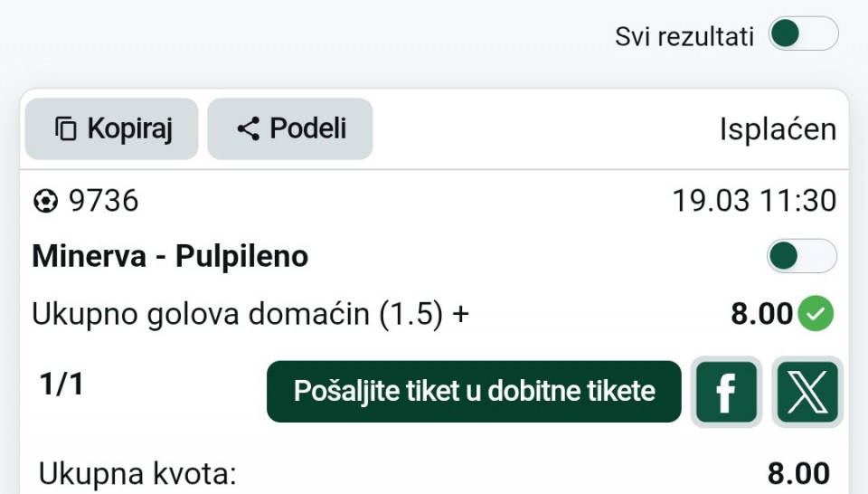Viewport: 868px width, 494px height.
Task: Open the Minerva - Pulpileno match title
Action: [x=170, y=257]
